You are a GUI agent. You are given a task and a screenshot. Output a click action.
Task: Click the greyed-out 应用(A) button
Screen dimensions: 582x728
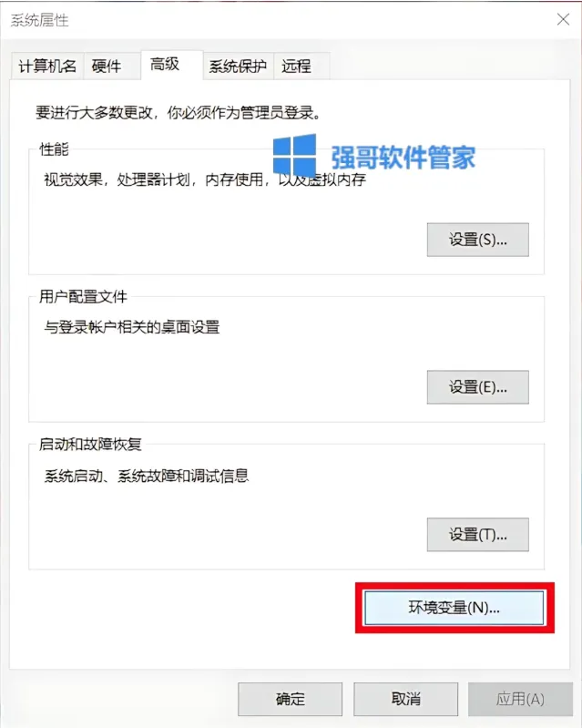pos(520,699)
